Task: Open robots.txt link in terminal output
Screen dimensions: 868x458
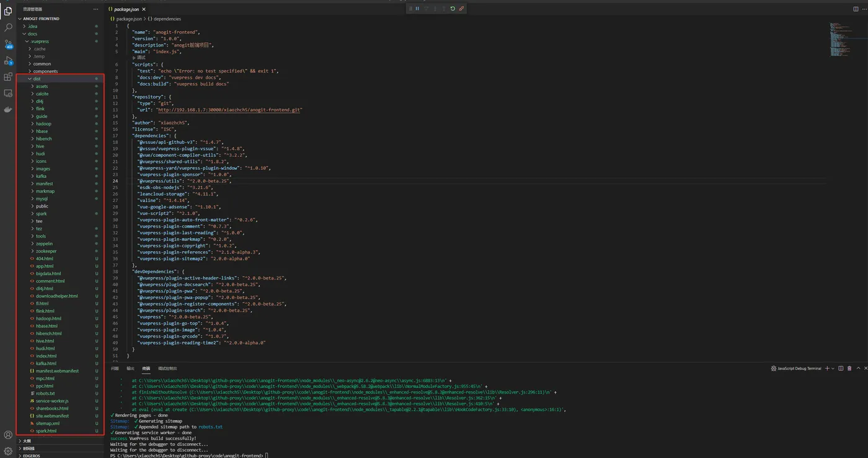Action: coord(210,427)
